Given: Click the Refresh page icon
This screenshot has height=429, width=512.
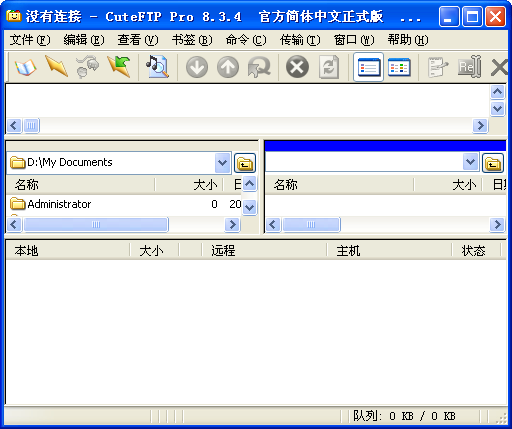Looking at the screenshot, I should (329, 67).
